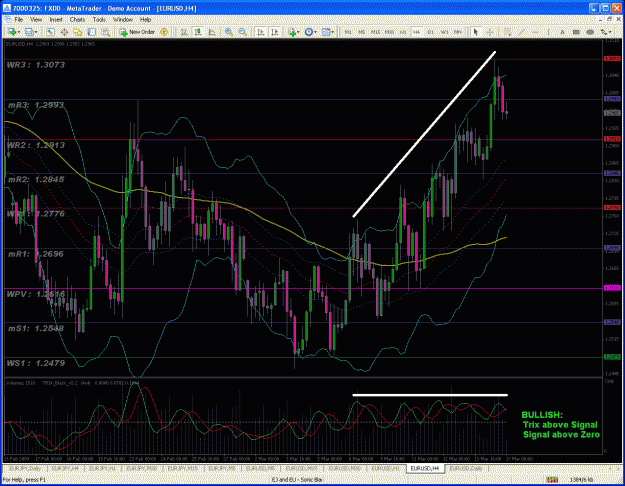Switch to the EURUSD,H1 chart tab
Screen dimensions: 625x486
click(x=385, y=468)
